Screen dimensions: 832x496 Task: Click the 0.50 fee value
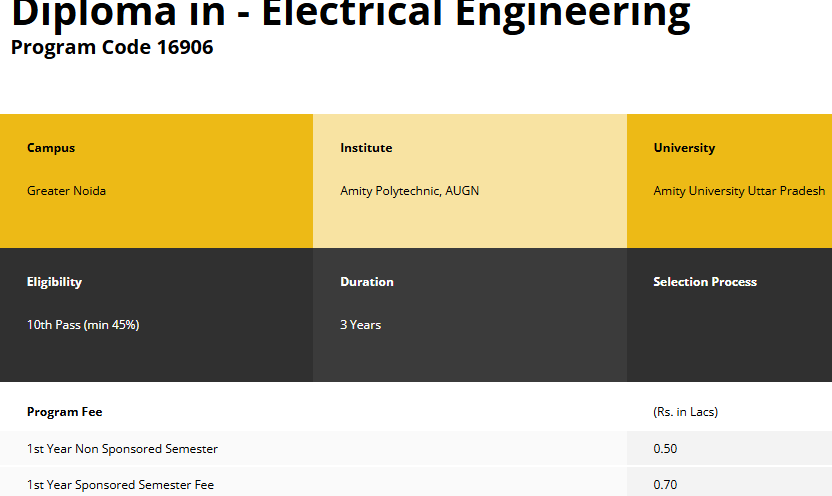tap(665, 449)
